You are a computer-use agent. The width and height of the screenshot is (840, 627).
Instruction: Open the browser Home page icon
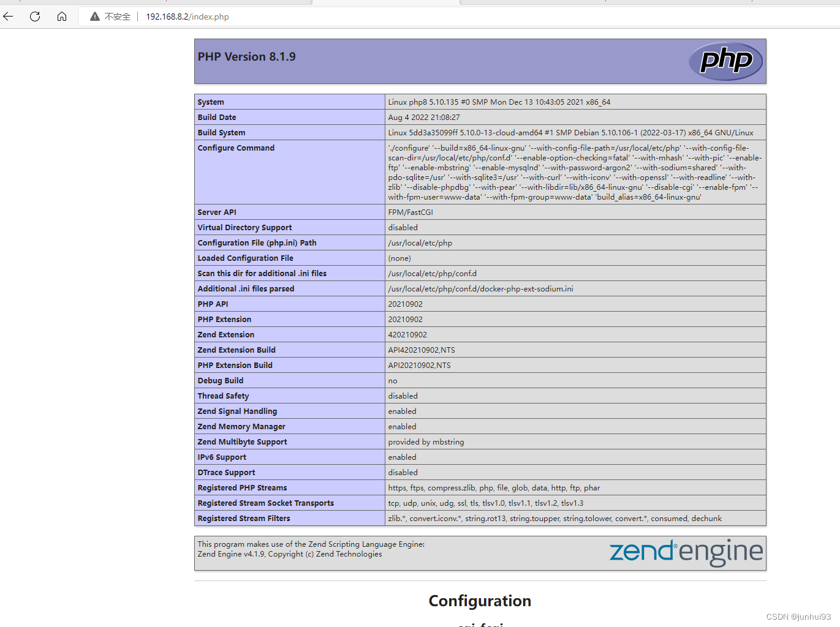[61, 17]
